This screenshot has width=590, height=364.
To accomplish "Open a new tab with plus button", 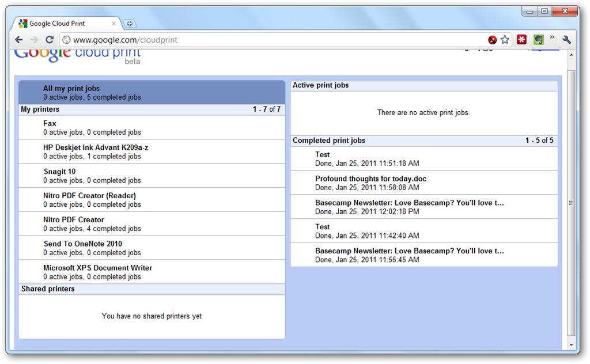I will coord(130,24).
